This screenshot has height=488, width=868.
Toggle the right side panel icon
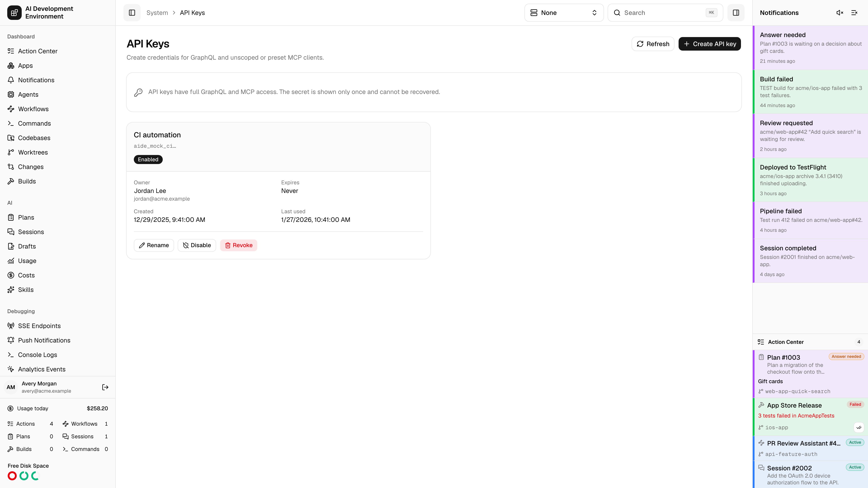pos(736,12)
